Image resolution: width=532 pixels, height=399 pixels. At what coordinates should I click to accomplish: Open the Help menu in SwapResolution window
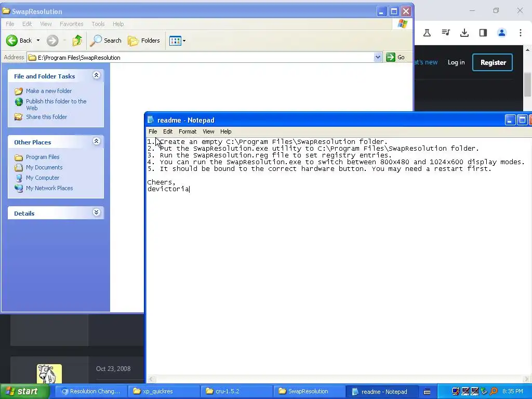118,24
